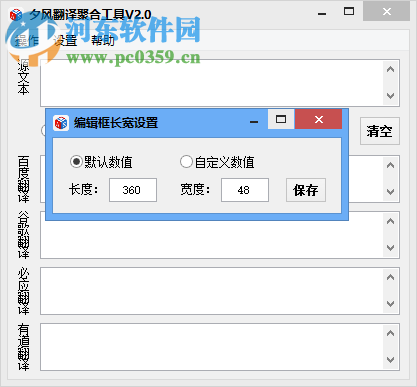Open the 设置 menu

(x=65, y=41)
